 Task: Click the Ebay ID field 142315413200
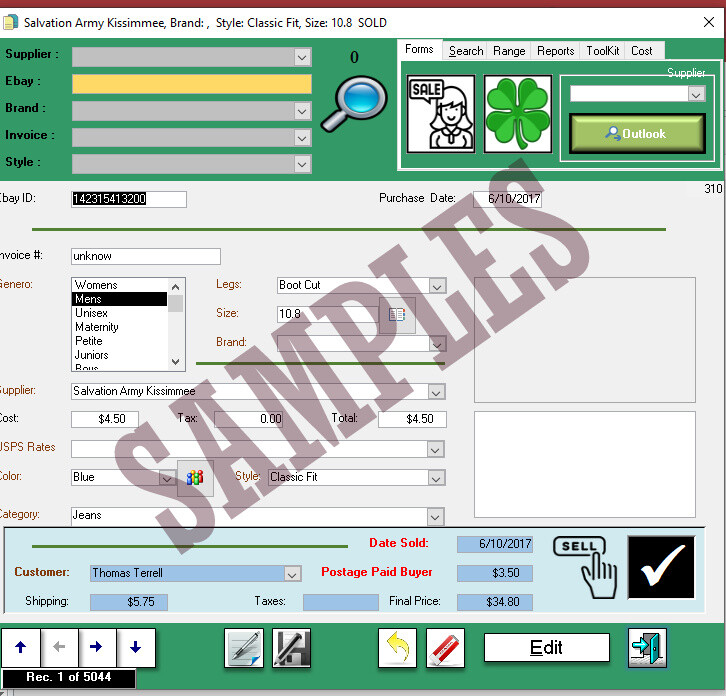tap(129, 199)
